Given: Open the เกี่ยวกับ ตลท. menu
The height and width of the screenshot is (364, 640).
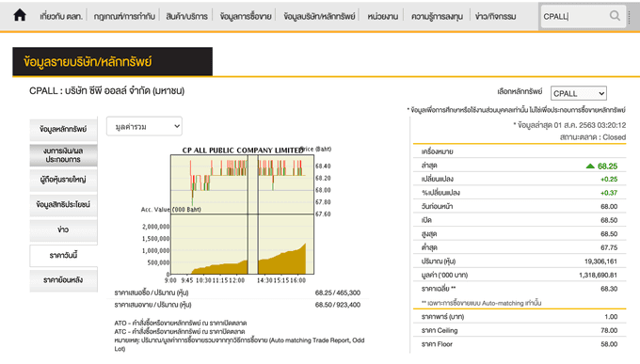Looking at the screenshot, I should [61, 16].
